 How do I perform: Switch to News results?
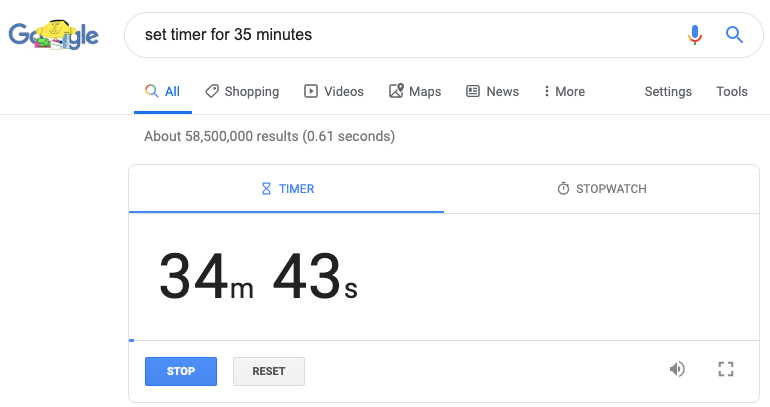[x=493, y=91]
